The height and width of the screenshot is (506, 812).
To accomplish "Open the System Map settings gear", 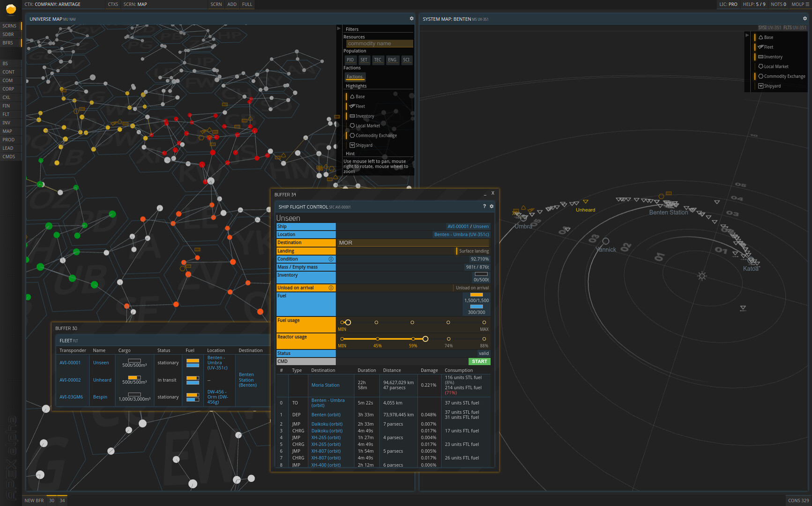I will click(805, 19).
